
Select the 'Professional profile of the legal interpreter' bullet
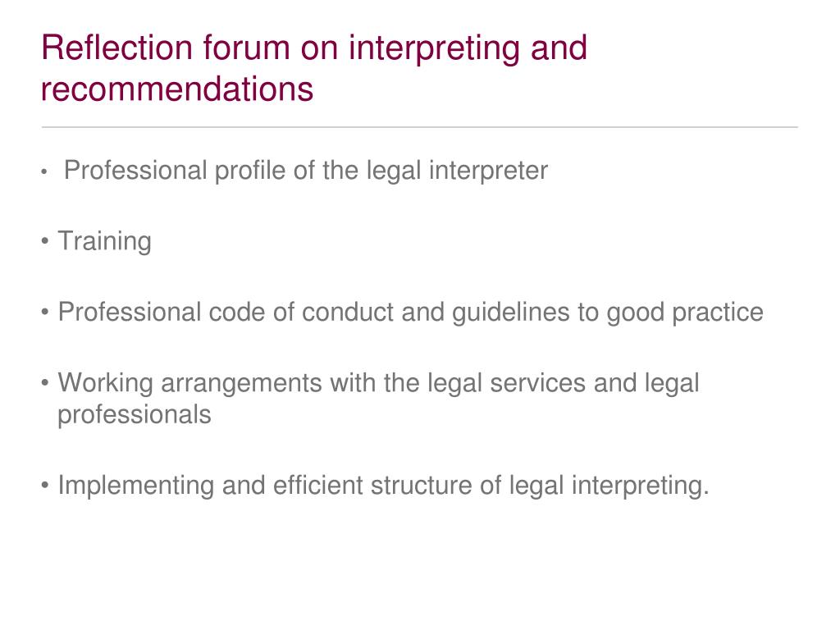306,171
